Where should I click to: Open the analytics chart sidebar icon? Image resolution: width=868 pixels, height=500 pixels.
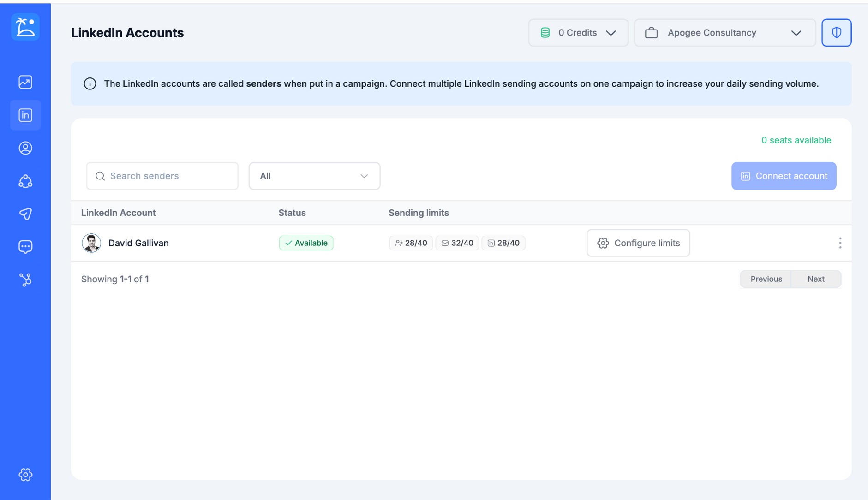[x=25, y=82]
